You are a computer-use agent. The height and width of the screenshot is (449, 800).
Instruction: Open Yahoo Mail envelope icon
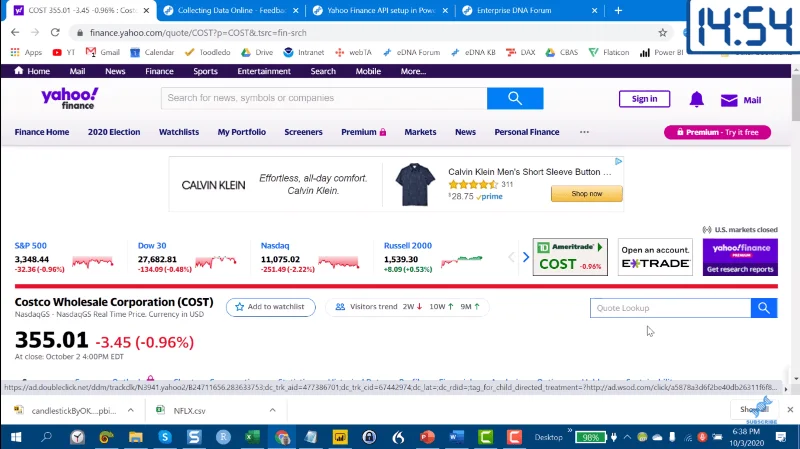(729, 100)
